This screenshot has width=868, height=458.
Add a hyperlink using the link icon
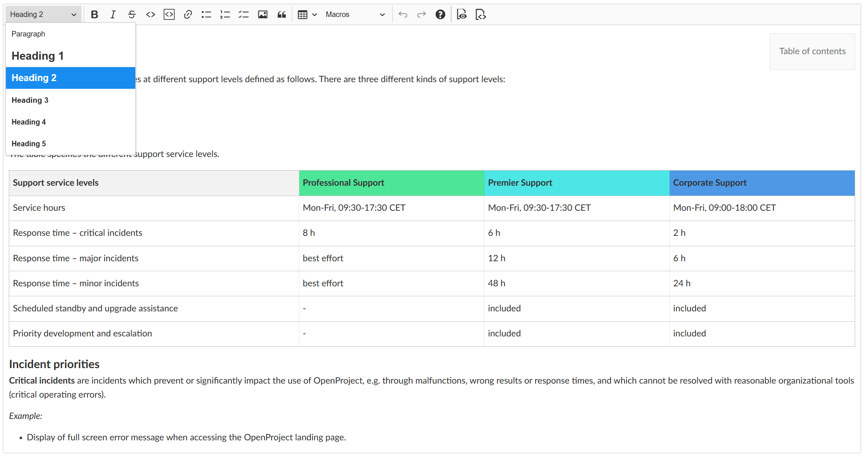coord(188,14)
